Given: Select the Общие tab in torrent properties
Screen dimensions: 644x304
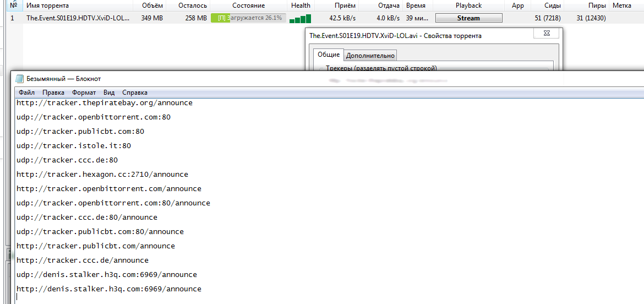Looking at the screenshot, I should coord(329,55).
